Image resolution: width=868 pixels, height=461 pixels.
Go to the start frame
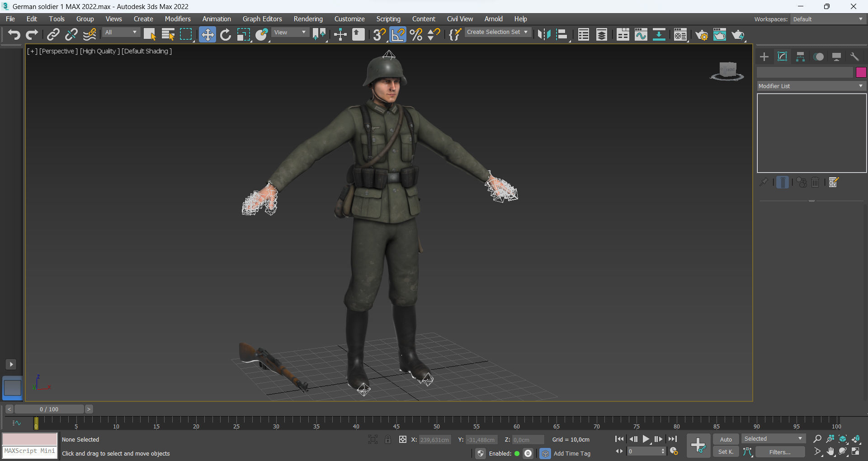(619, 439)
